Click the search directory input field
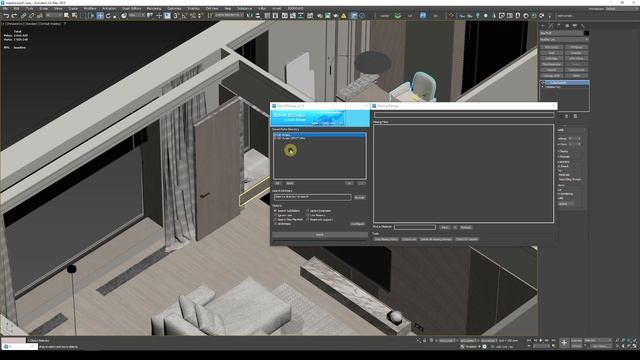The image size is (640, 360). tap(313, 197)
